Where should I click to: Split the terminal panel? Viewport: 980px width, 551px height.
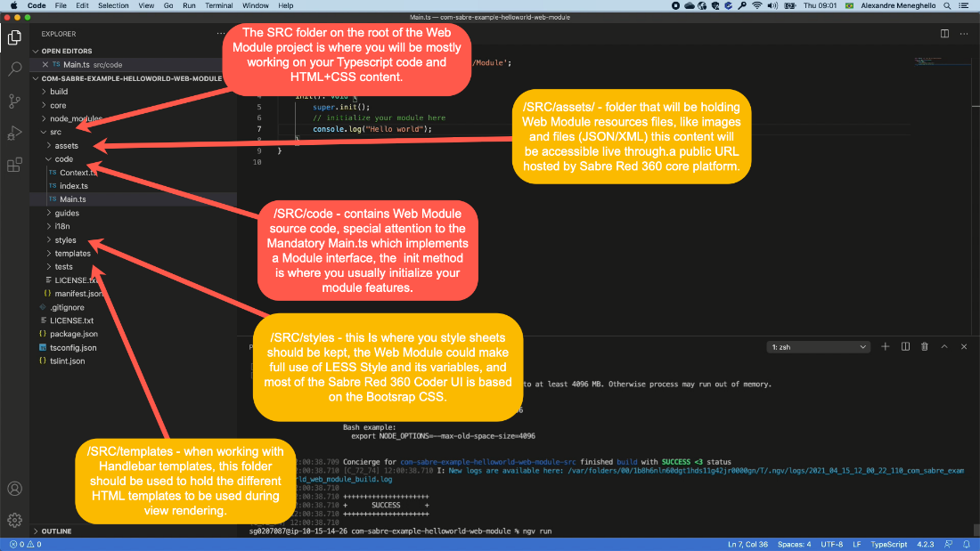[x=905, y=347]
